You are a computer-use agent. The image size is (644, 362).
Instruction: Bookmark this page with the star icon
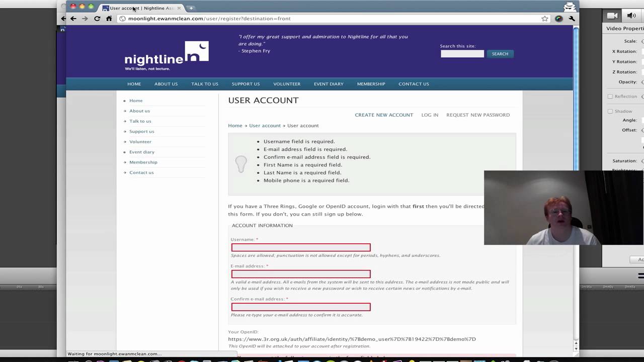click(x=545, y=19)
